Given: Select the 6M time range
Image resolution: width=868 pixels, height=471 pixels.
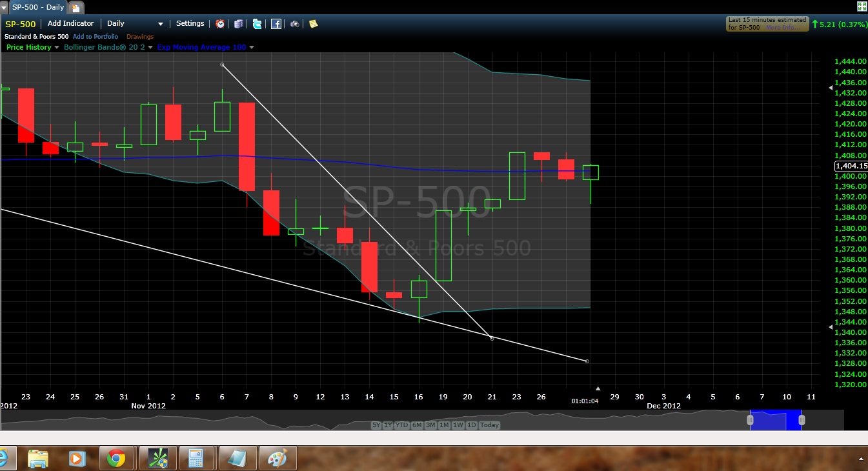Looking at the screenshot, I should [x=416, y=425].
